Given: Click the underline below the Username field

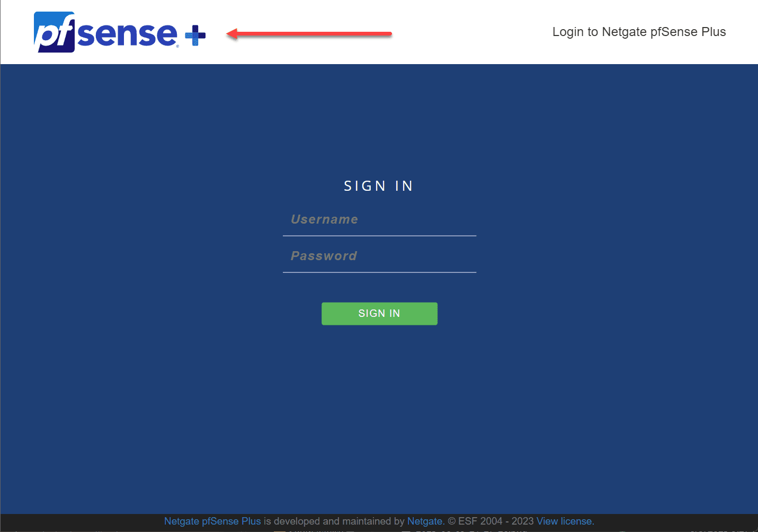Looking at the screenshot, I should click(x=379, y=235).
